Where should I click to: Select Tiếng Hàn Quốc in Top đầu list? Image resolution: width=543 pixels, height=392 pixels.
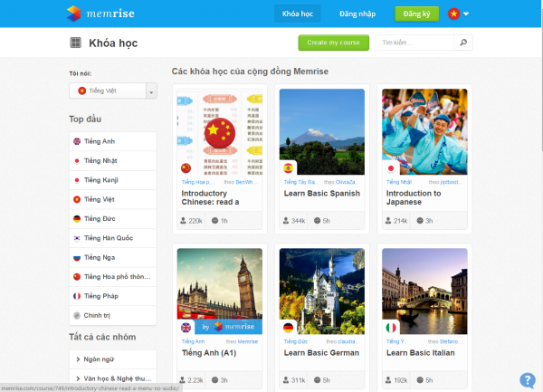click(x=113, y=238)
